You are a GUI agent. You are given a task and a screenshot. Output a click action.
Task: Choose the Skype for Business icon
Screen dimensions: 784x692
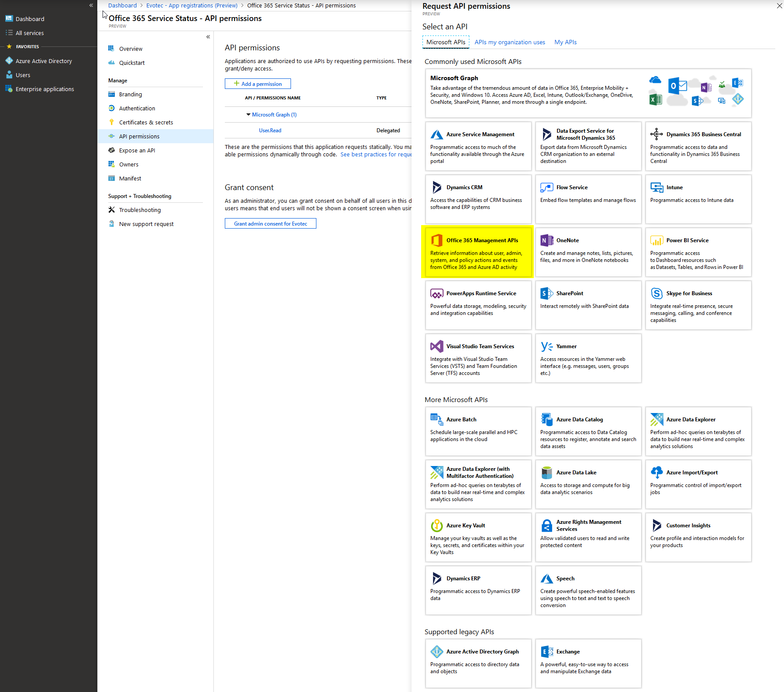point(656,293)
